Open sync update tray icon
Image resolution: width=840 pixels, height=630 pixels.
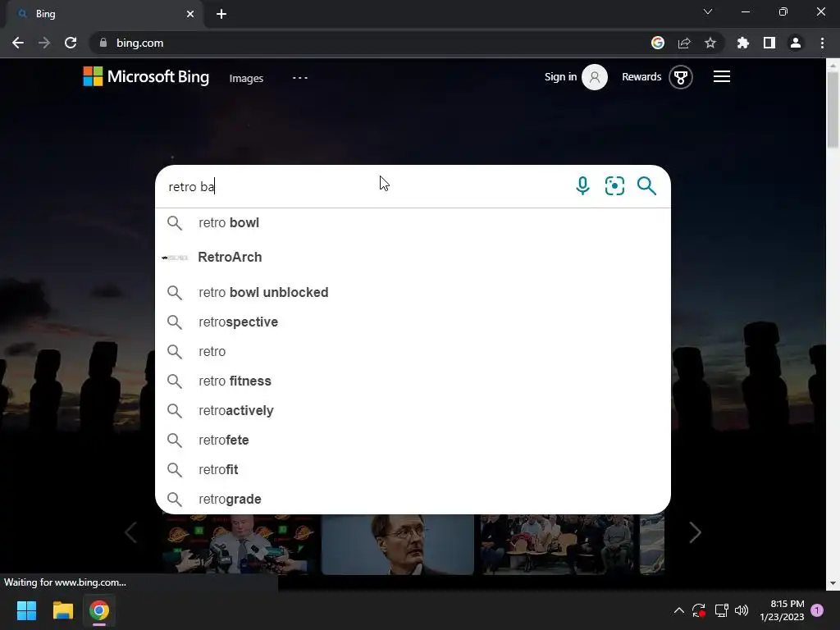(699, 610)
